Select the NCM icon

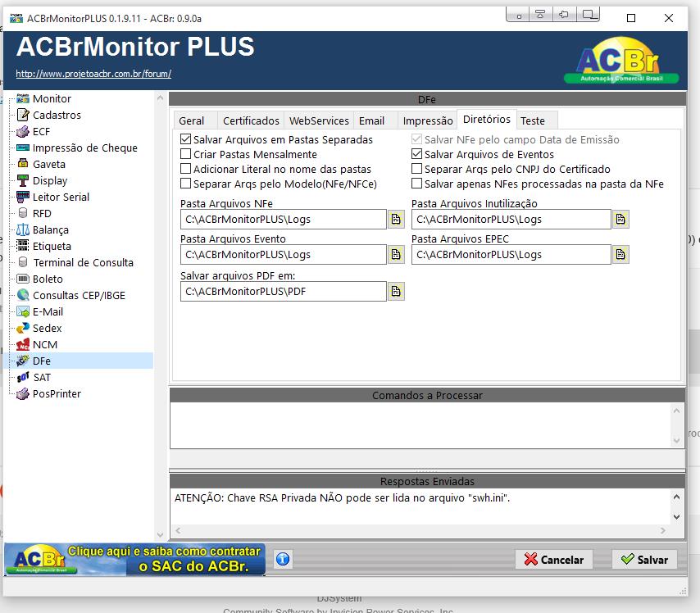tap(23, 345)
